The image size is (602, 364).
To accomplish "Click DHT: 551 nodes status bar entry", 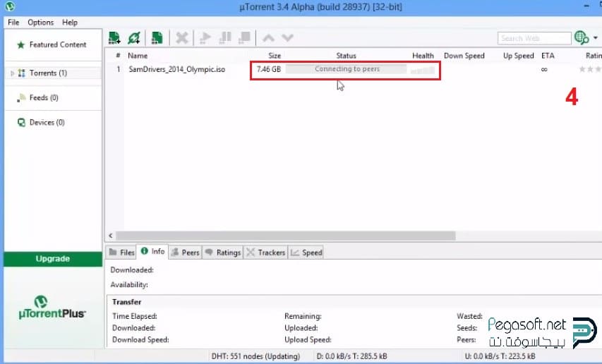I will coord(255,356).
